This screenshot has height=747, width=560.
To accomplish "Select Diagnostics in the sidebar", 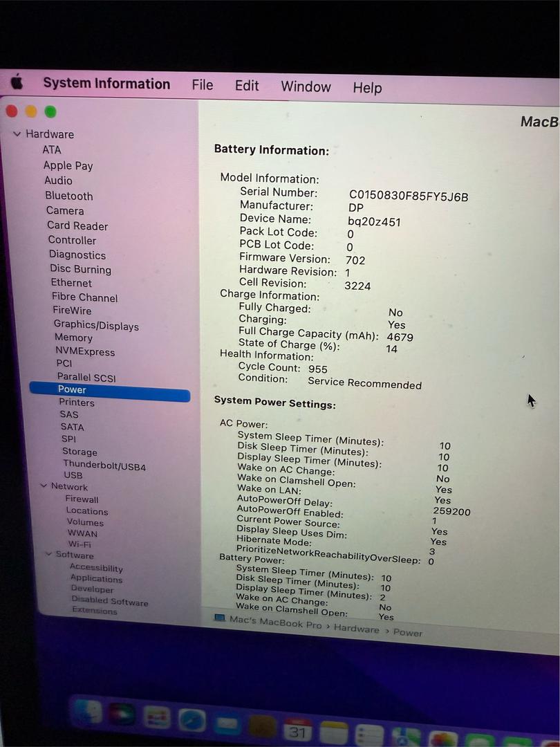I will 77,255.
